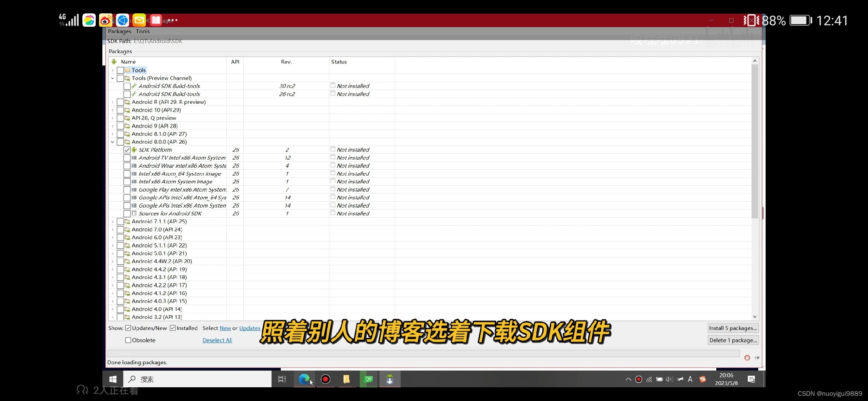
Task: Expand Android 7.1.1 (API 25) group
Action: [x=113, y=222]
